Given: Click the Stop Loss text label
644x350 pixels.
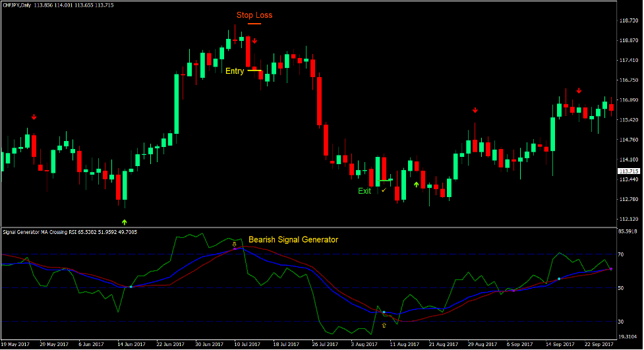Looking at the screenshot, I should point(254,15).
